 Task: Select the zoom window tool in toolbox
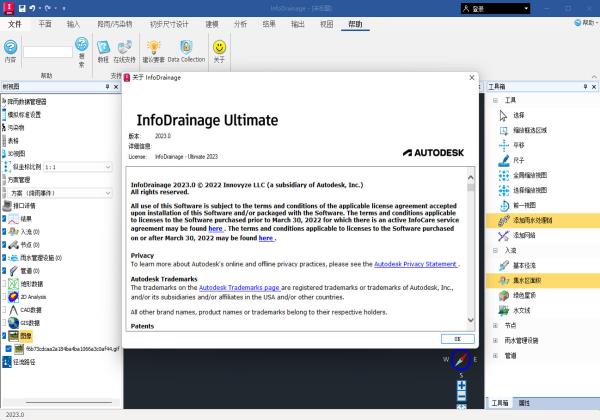(504, 130)
